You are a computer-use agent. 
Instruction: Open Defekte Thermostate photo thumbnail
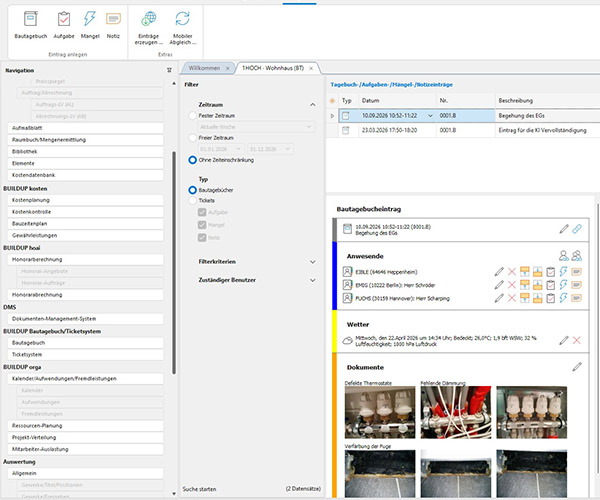pyautogui.click(x=380, y=412)
